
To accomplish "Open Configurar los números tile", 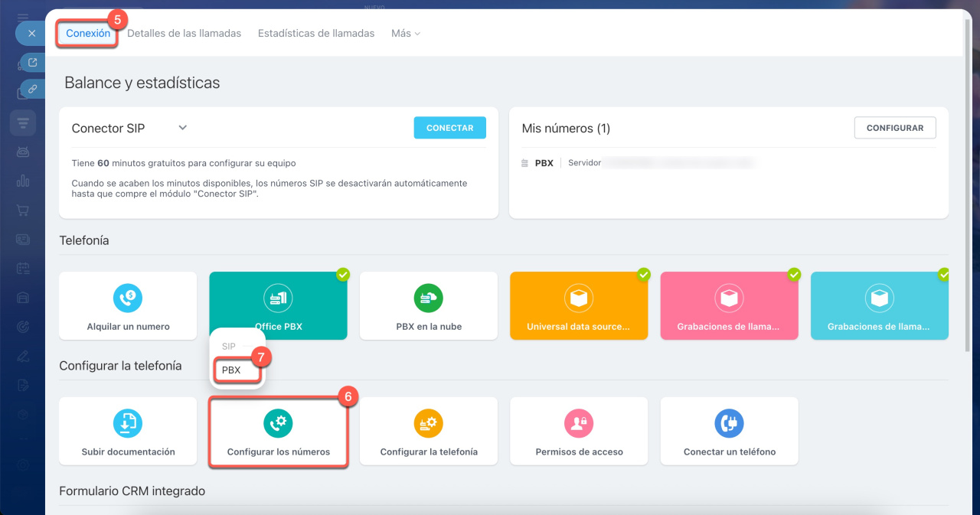I will coord(278,431).
